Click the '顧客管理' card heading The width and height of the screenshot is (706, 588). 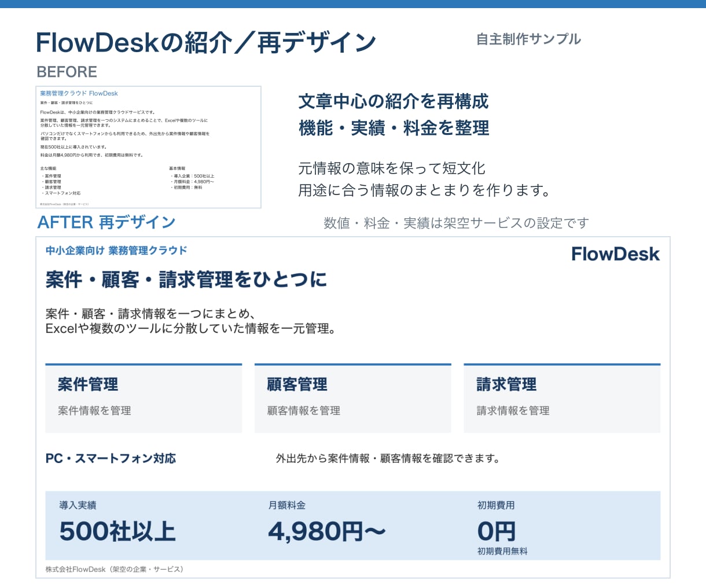pyautogui.click(x=297, y=384)
